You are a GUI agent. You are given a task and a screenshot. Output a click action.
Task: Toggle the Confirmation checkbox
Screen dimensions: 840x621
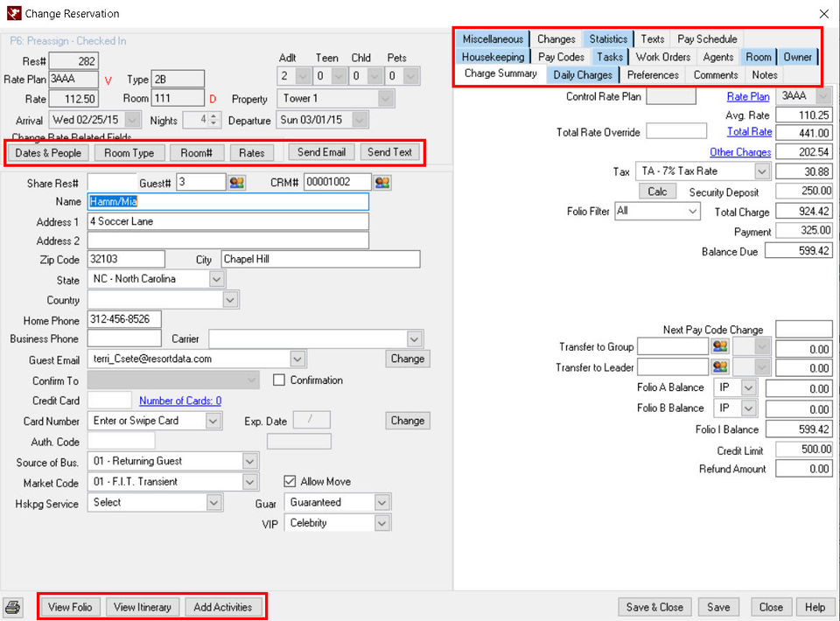pos(278,380)
